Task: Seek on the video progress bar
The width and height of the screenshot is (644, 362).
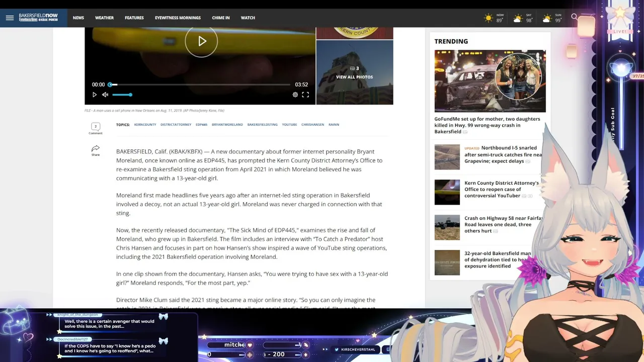Action: [x=200, y=84]
